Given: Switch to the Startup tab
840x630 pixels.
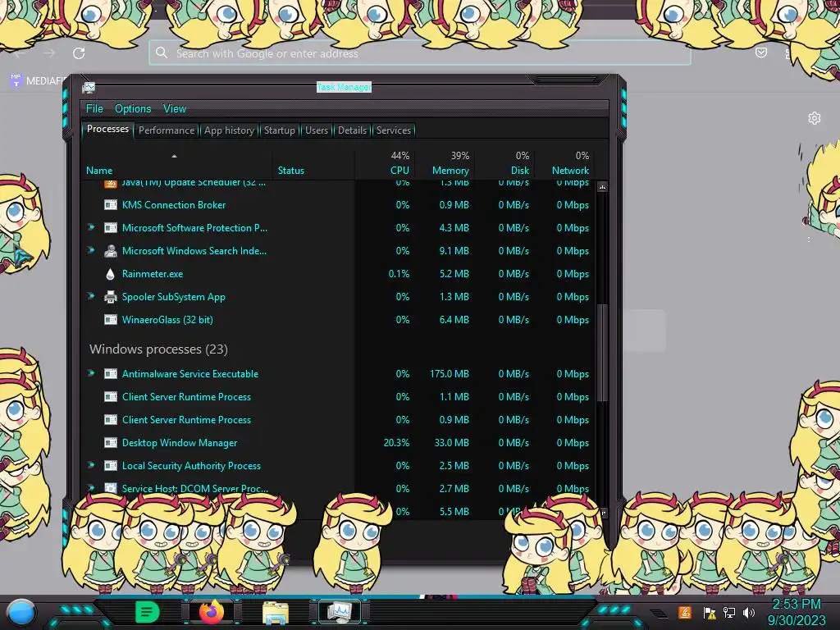Looking at the screenshot, I should [279, 130].
